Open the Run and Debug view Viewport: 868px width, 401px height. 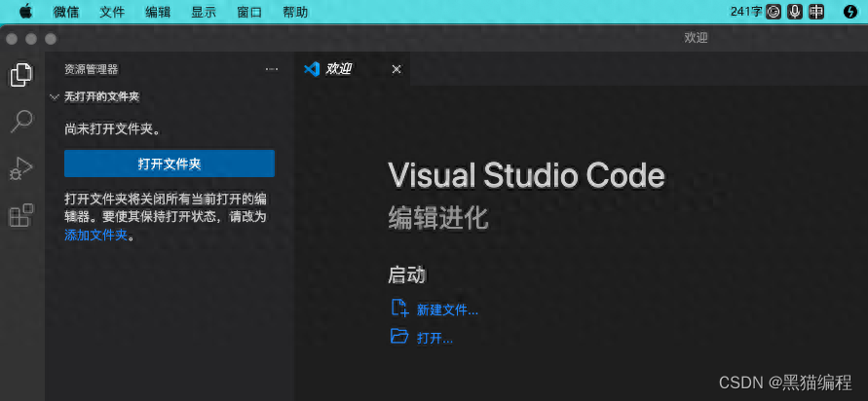21,168
